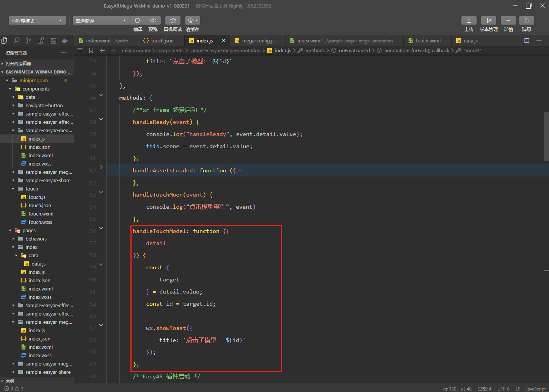Close the index.js editor tab
The width and height of the screenshot is (549, 392).
pos(224,41)
